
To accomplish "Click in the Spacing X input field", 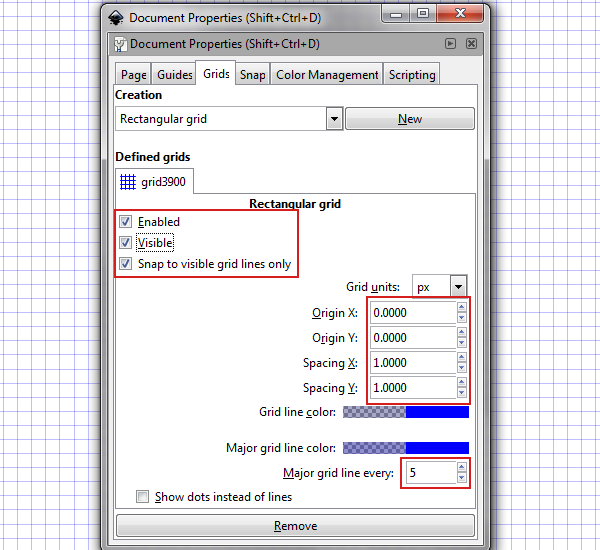I will [412, 363].
